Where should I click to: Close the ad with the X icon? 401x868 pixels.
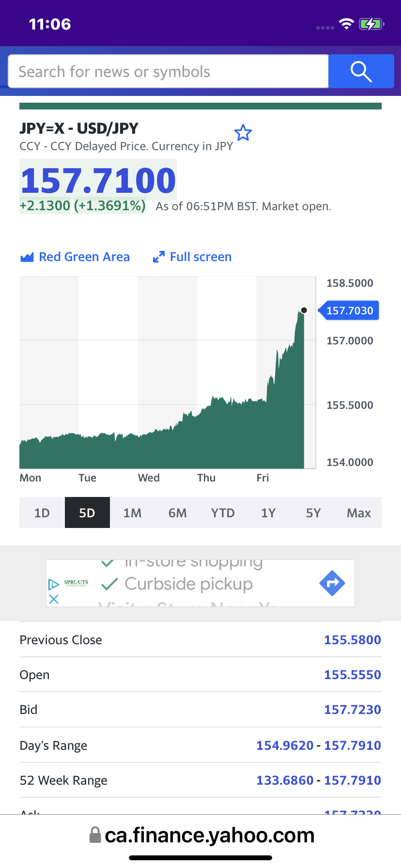point(54,599)
